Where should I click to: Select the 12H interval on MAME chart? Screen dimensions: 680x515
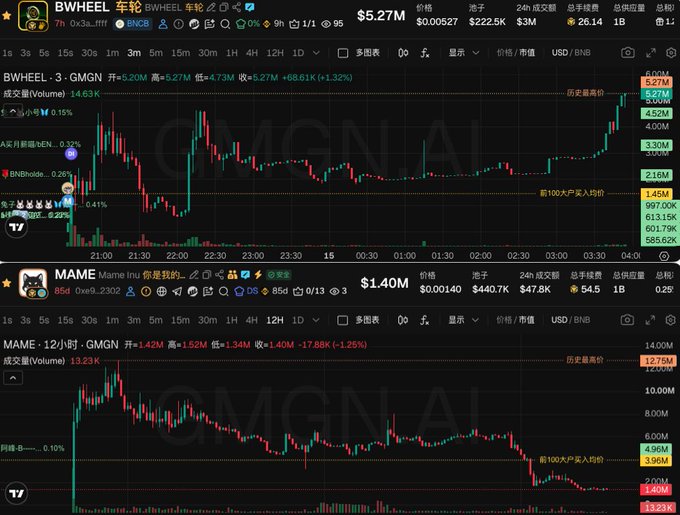(x=275, y=320)
